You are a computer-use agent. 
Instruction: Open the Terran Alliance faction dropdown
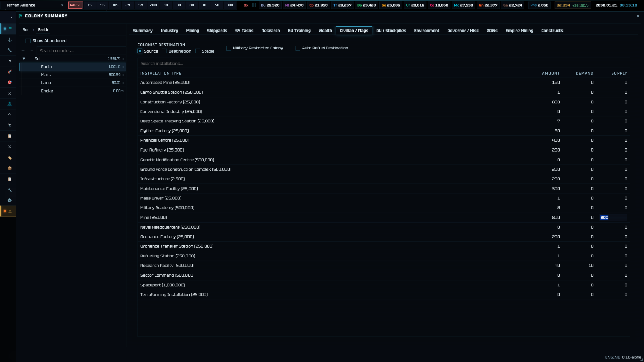point(35,5)
